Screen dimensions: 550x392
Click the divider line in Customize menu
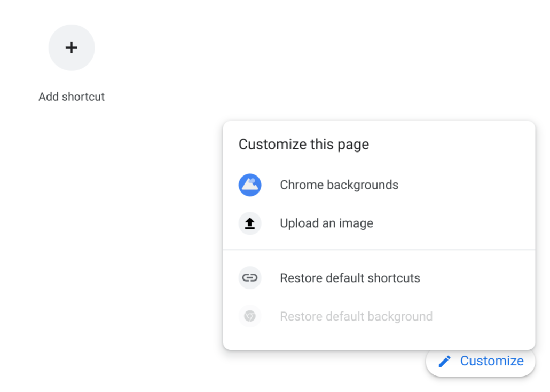pyautogui.click(x=379, y=250)
